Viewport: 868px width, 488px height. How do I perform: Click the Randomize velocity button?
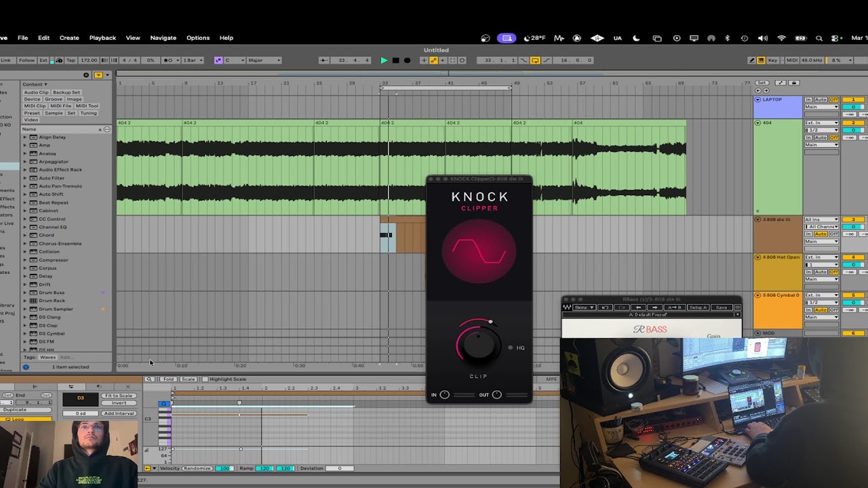tap(197, 468)
